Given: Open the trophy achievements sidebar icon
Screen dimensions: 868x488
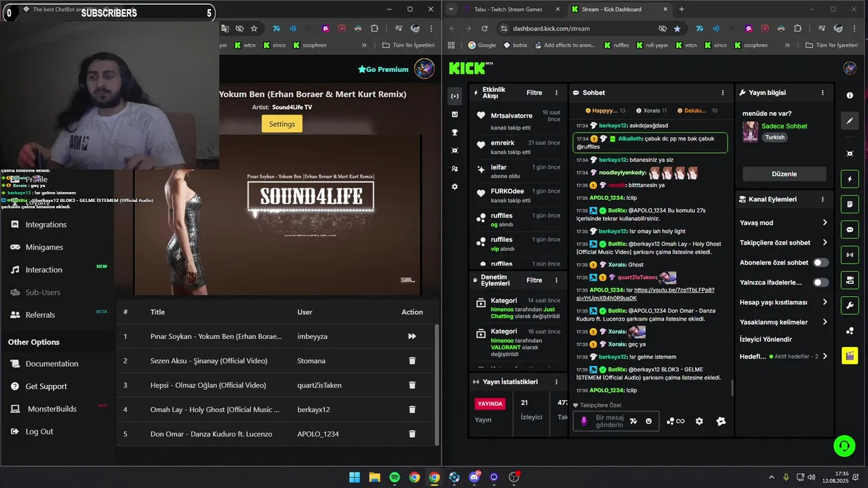Looking at the screenshot, I should (x=454, y=132).
